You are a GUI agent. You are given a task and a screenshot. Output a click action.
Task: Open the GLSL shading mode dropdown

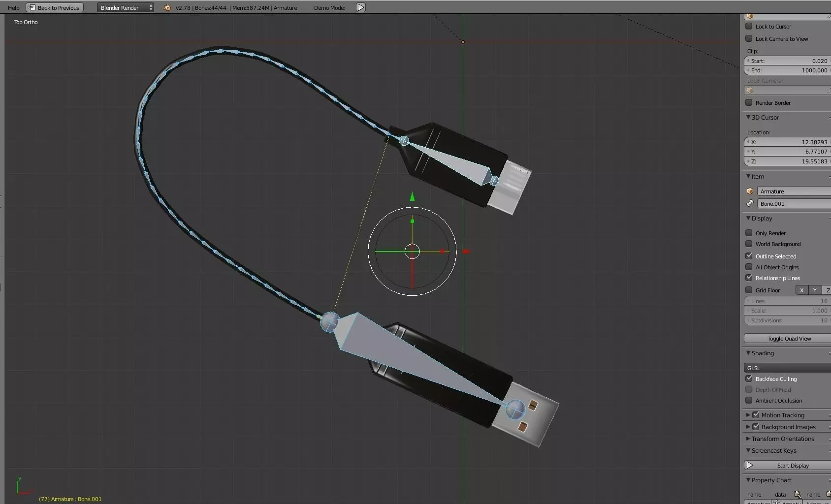click(787, 368)
